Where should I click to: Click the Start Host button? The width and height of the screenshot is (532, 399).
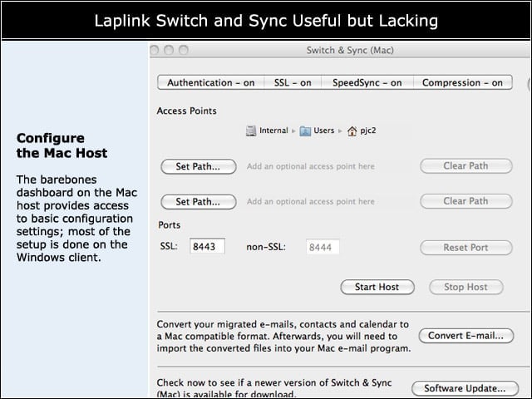(377, 287)
